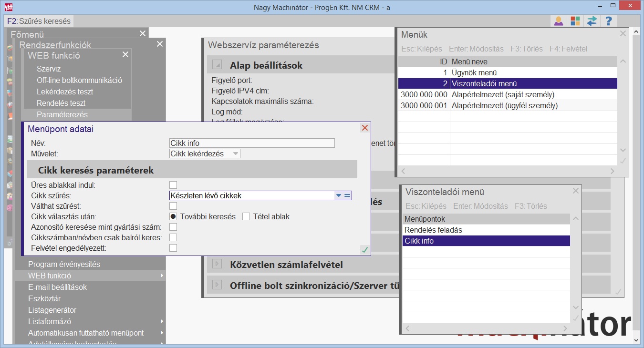The image size is (644, 348).
Task: Select Alapértelmezett (saját személy) row
Action: tap(508, 94)
